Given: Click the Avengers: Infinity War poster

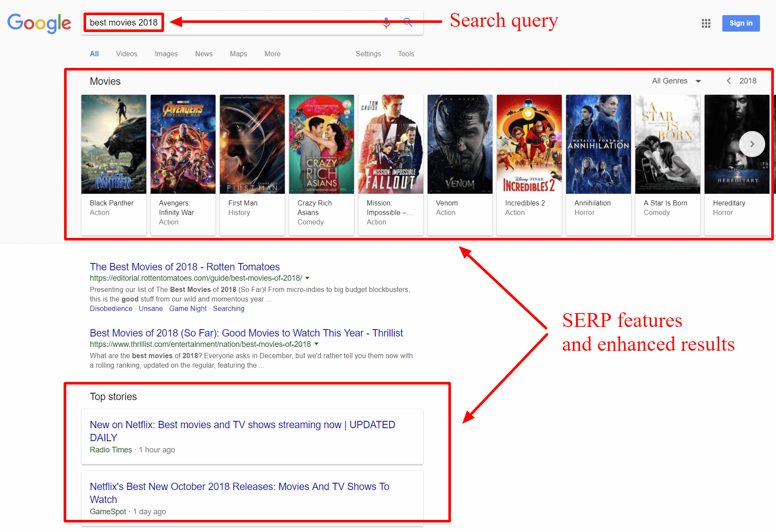Looking at the screenshot, I should click(x=183, y=144).
